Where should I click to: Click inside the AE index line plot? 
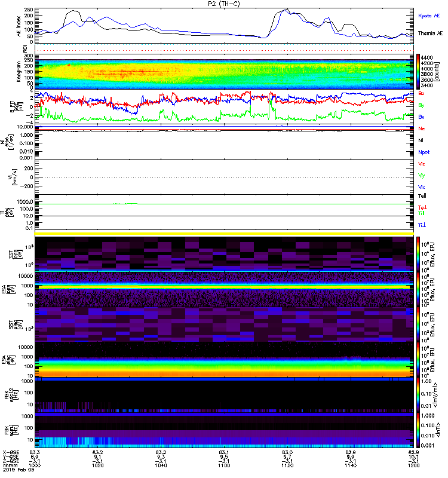(224, 26)
